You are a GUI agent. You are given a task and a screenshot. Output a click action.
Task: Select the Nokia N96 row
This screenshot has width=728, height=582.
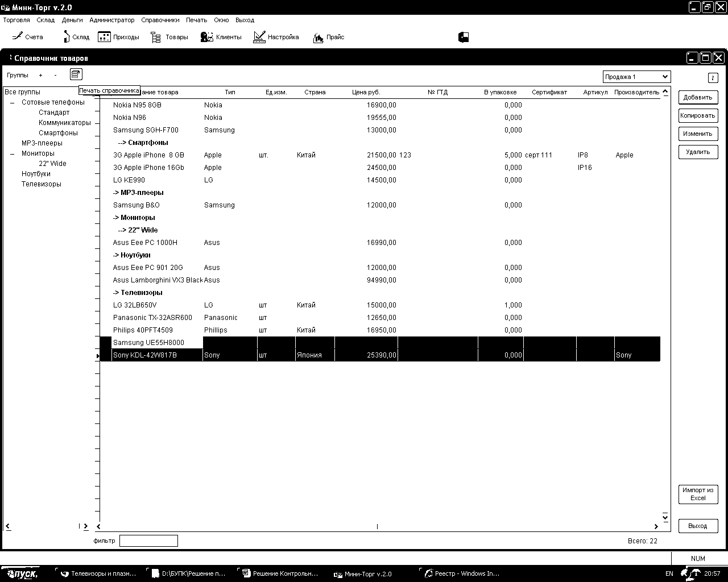click(x=380, y=118)
